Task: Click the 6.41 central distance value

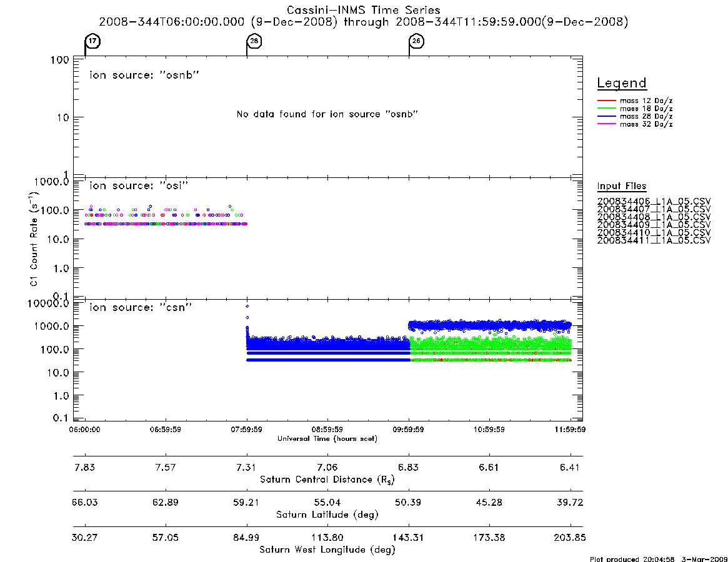Action: pyautogui.click(x=570, y=467)
